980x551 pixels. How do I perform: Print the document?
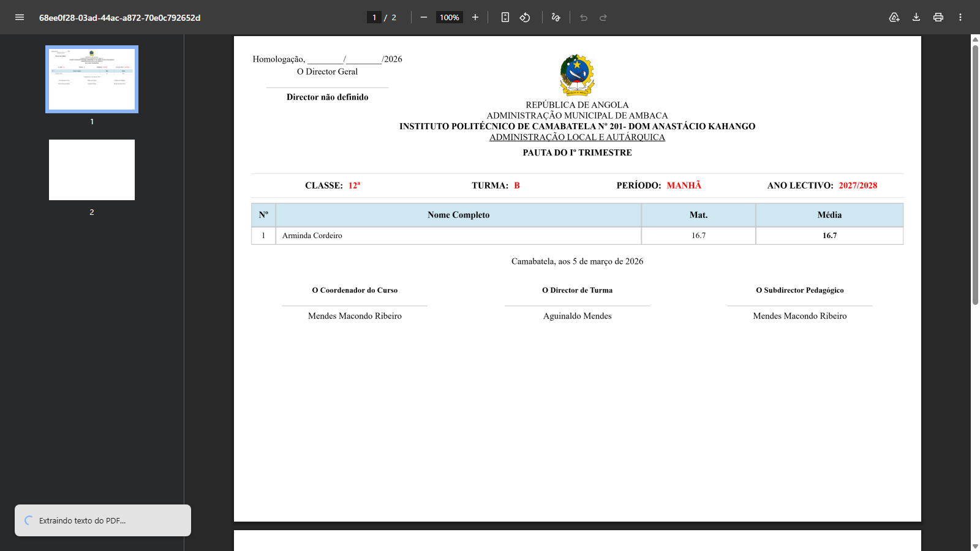[x=938, y=17]
